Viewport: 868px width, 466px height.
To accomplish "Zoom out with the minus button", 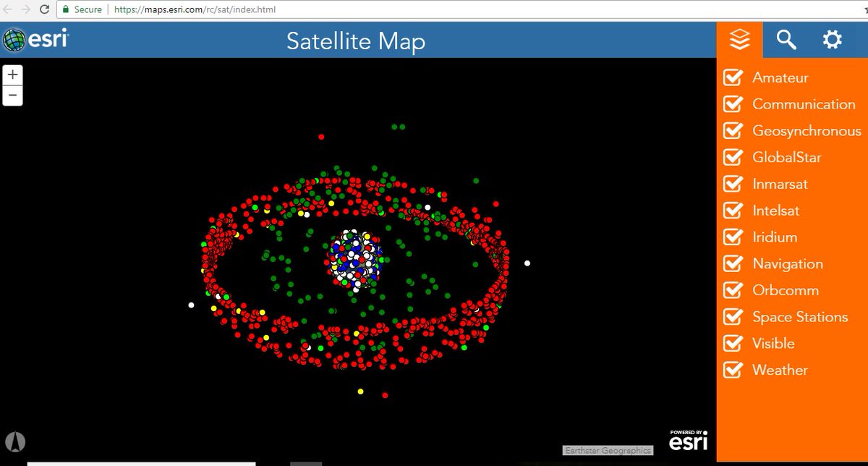I will (13, 96).
